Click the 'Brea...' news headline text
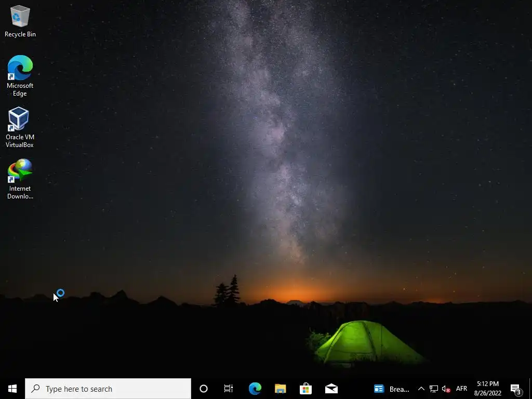 pyautogui.click(x=400, y=389)
